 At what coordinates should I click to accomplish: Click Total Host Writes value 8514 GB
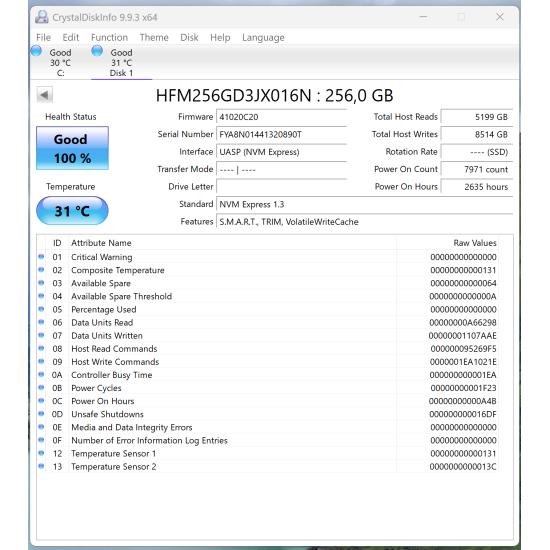[477, 135]
